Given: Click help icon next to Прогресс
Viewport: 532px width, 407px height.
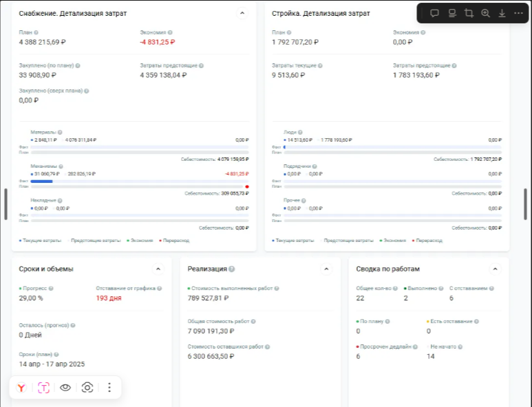Looking at the screenshot, I should (x=51, y=288).
